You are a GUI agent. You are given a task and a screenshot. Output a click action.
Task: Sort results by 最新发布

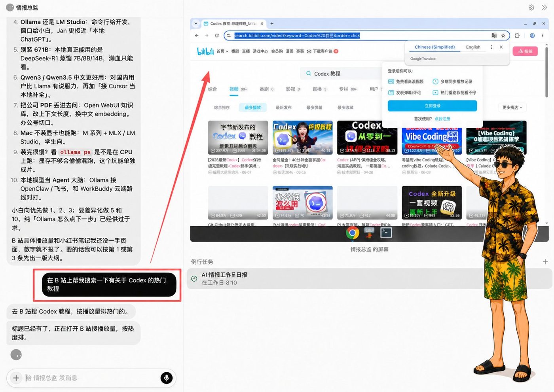pyautogui.click(x=284, y=108)
